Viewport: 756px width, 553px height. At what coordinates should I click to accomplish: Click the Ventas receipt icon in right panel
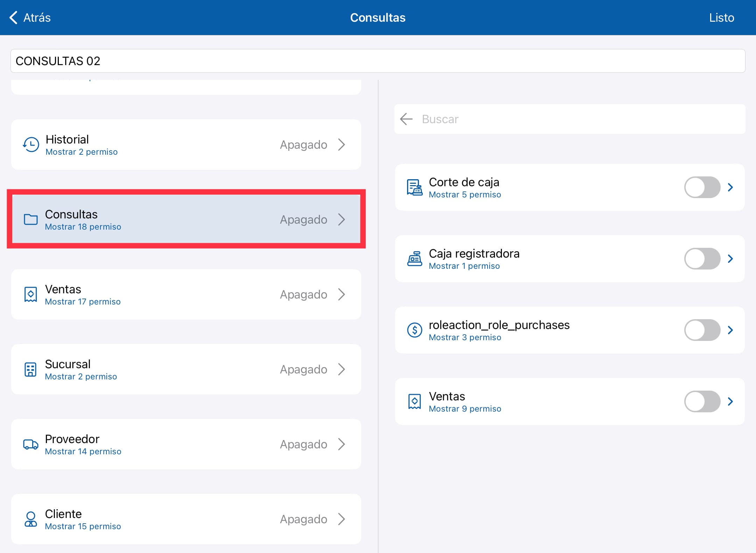point(415,401)
